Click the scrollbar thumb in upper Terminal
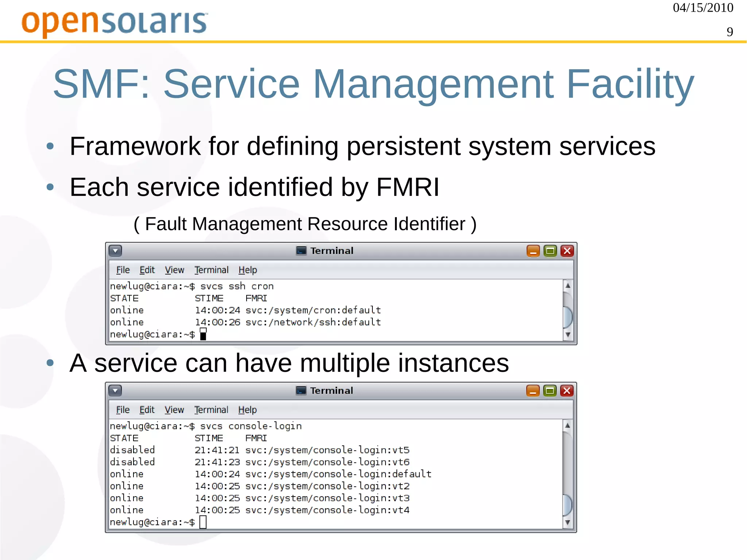747x560 pixels. point(568,317)
